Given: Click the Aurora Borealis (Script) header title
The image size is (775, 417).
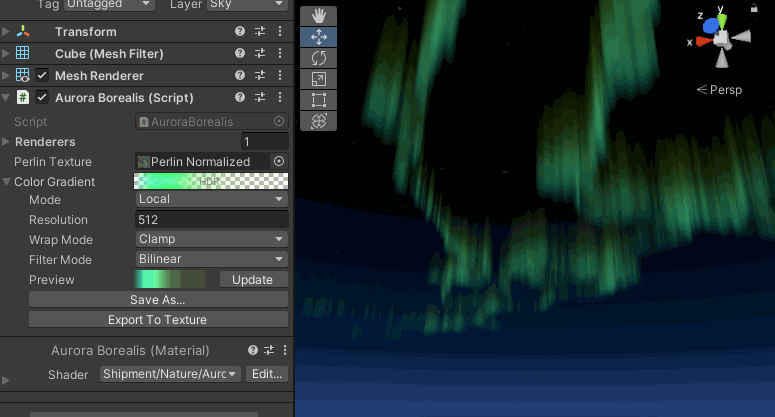Looking at the screenshot, I should point(124,97).
